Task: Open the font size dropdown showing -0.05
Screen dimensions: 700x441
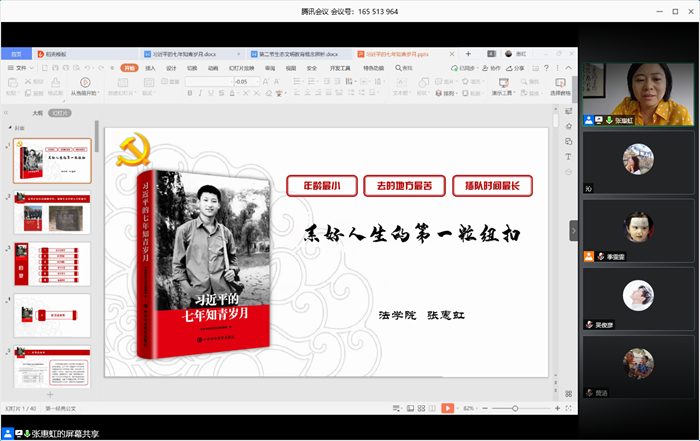Action: tap(257, 82)
